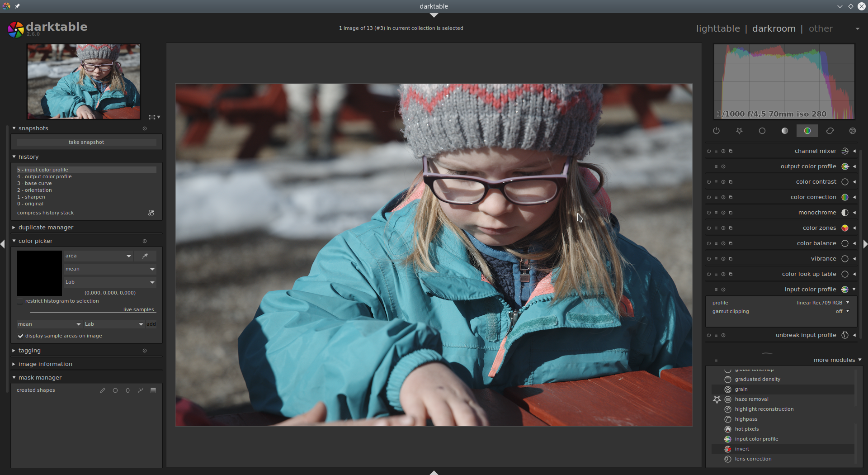Create new instance of vibrance module

tap(731, 259)
